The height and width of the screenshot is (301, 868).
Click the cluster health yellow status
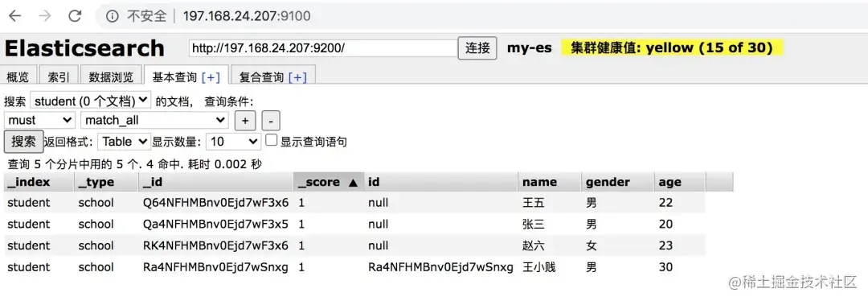click(671, 47)
